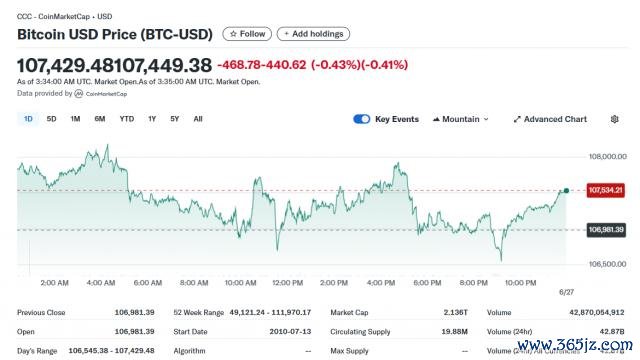Click the Mountain chart type icon

click(x=436, y=119)
